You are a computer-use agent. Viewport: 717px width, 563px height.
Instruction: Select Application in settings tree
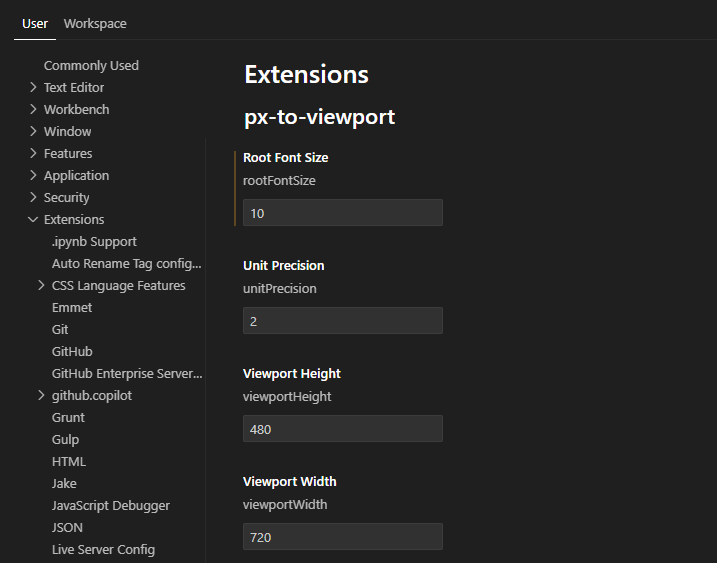point(76,176)
